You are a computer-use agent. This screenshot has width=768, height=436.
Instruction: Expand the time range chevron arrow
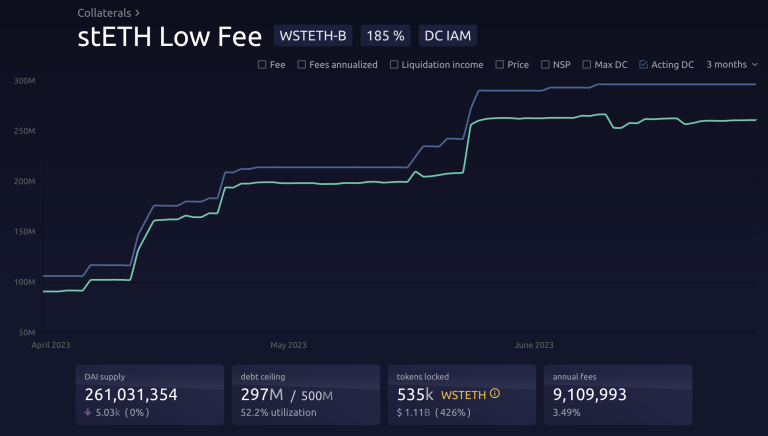754,65
